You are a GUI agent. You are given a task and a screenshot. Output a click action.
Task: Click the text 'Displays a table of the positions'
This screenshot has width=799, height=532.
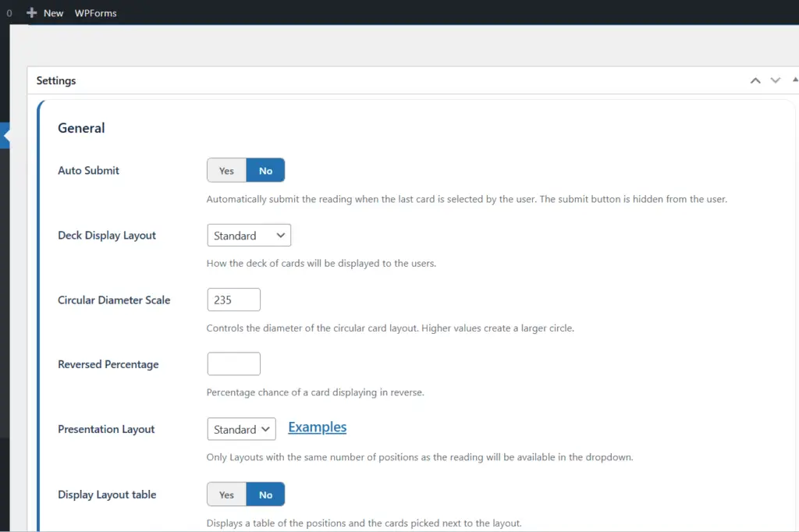coord(364,523)
